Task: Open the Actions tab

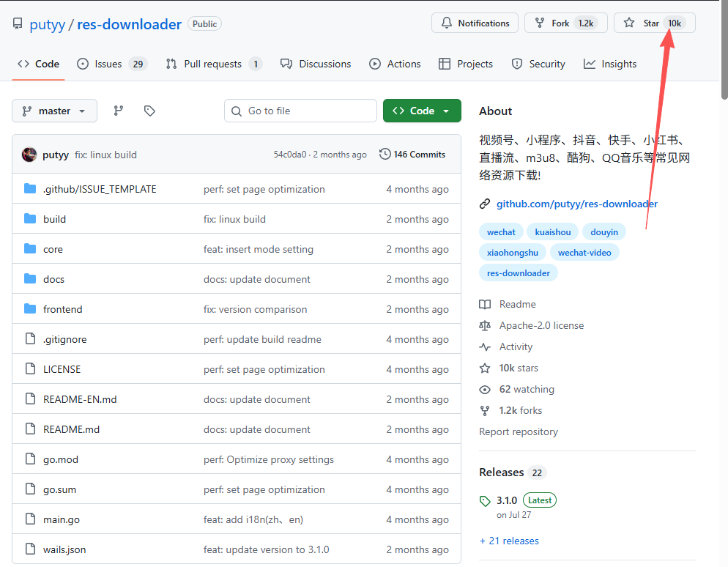Action: click(x=395, y=64)
